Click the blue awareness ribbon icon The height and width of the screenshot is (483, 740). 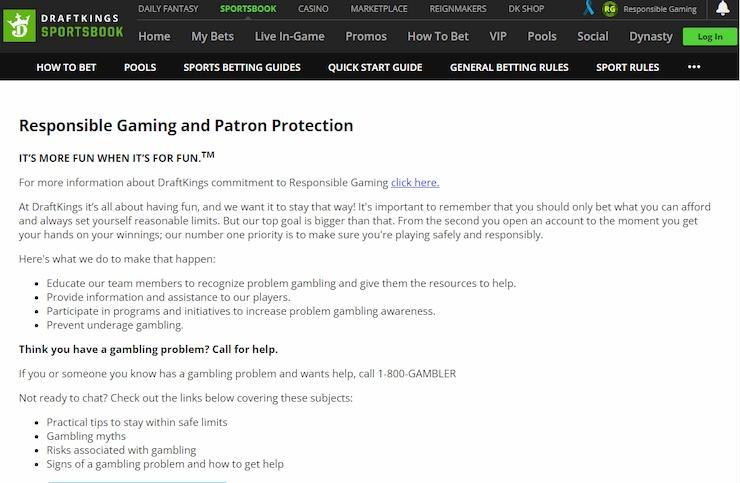click(589, 8)
